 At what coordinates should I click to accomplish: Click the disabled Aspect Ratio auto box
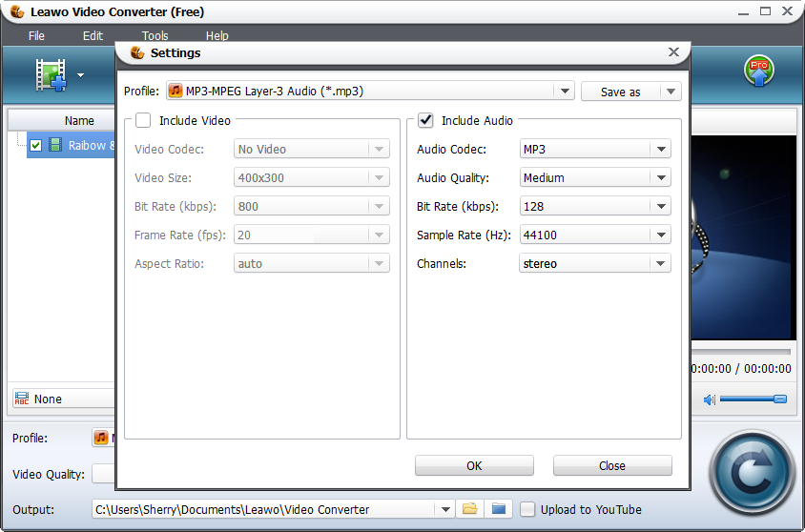312,264
